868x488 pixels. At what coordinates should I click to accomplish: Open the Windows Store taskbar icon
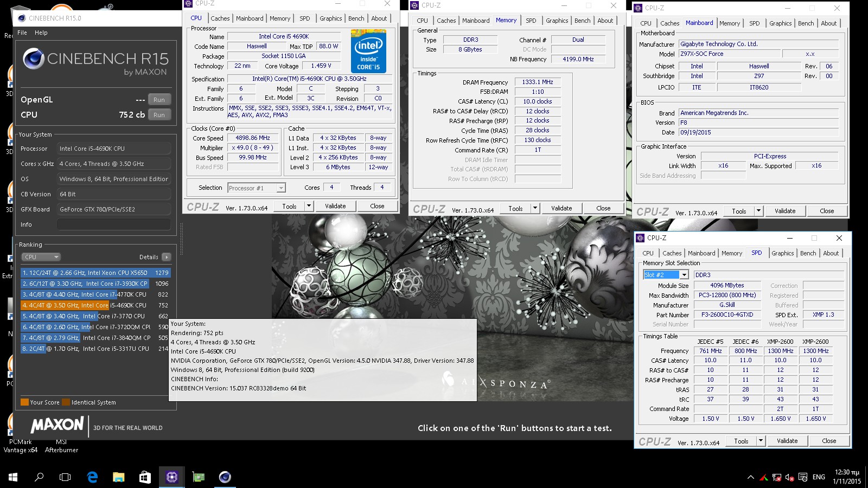(145, 477)
